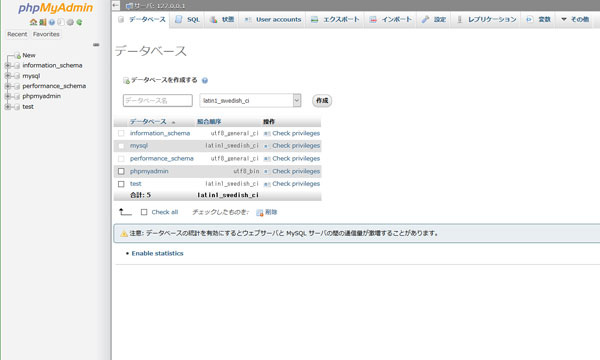Screen dimensions: 600x360
Task: Click the データベース名 input field
Action: coord(158,101)
